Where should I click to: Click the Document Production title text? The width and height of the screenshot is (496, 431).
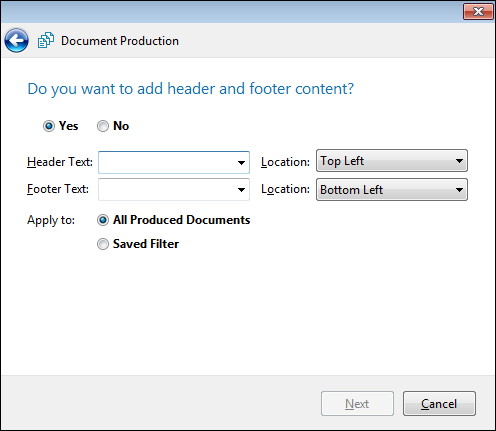(120, 41)
